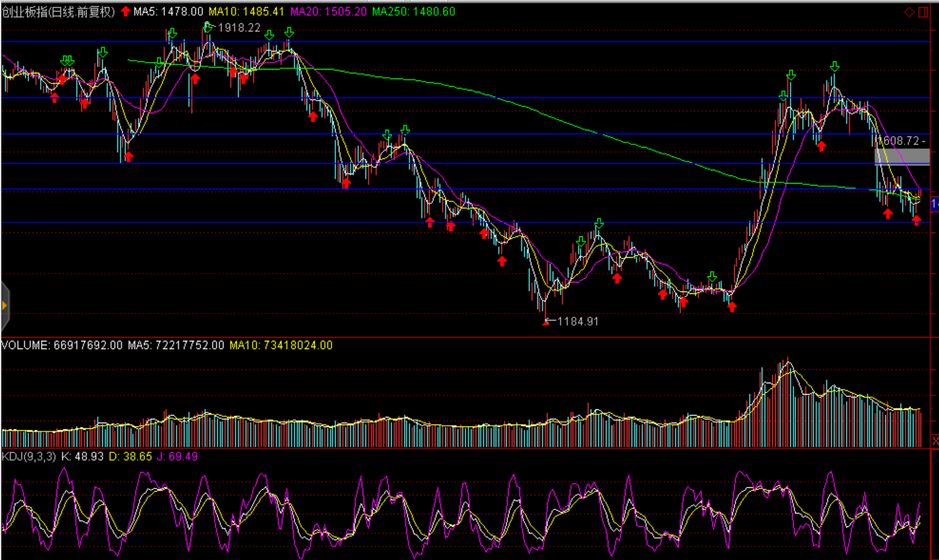
Task: Click the red X icon beside volume panel
Action: [x=935, y=440]
